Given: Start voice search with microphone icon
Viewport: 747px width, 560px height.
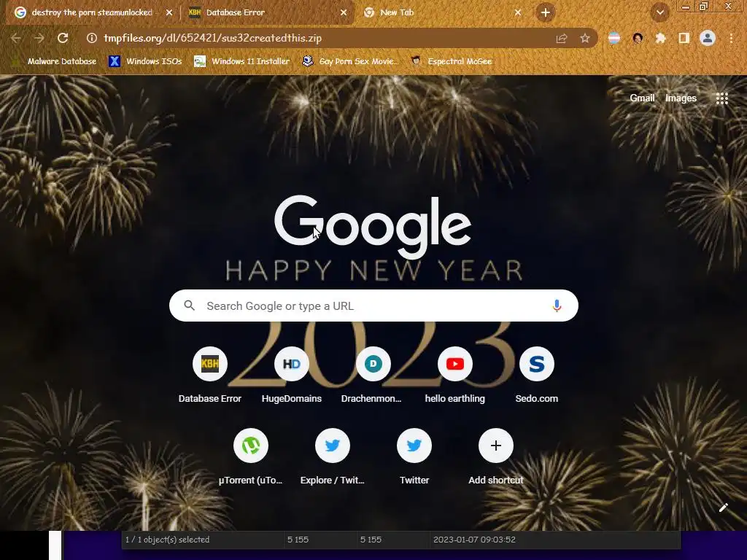Looking at the screenshot, I should pyautogui.click(x=557, y=306).
